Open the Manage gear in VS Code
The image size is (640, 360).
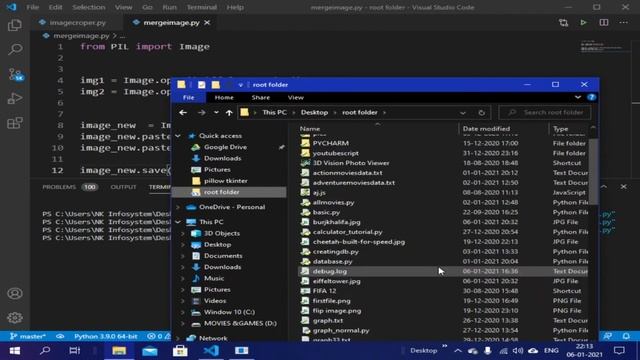(15, 318)
